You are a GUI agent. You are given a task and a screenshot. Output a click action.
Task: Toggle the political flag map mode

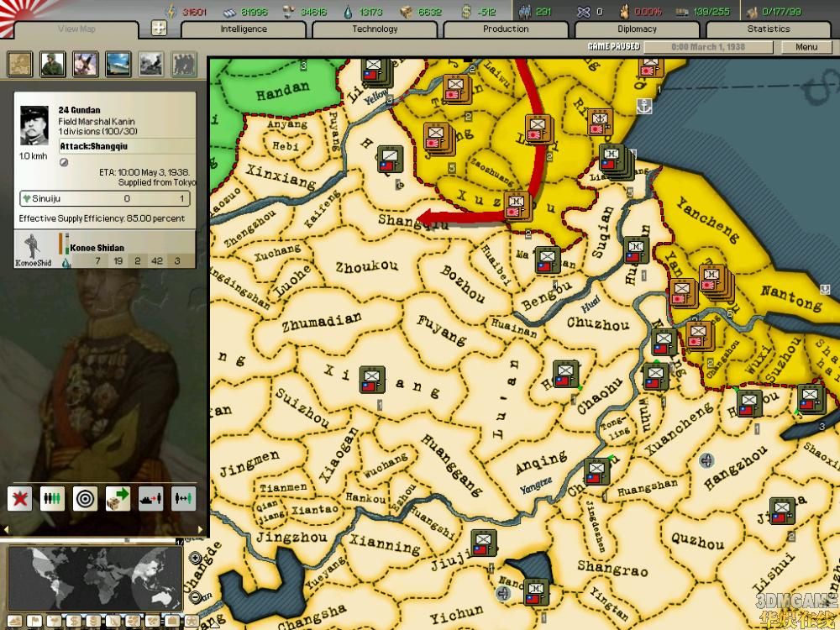[x=34, y=622]
